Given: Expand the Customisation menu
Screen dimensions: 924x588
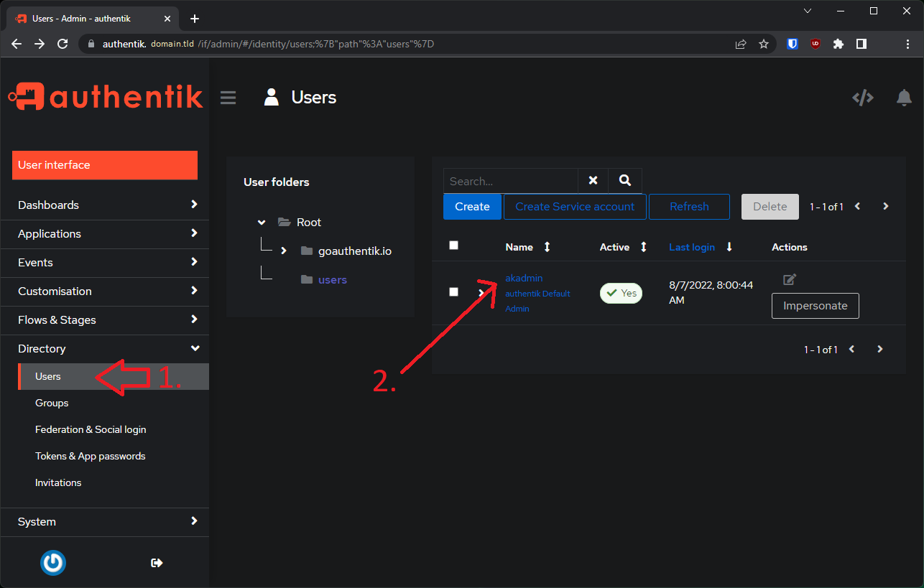Looking at the screenshot, I should 105,291.
